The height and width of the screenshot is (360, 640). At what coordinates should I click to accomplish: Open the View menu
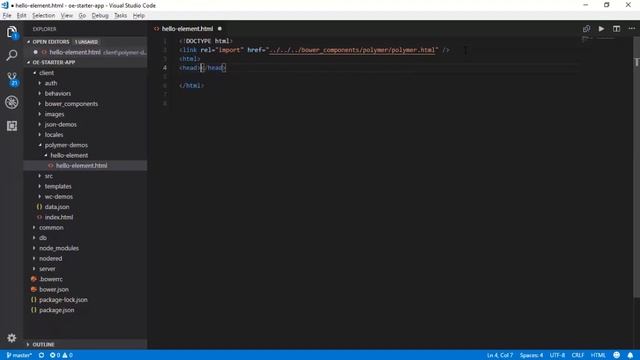point(67,16)
